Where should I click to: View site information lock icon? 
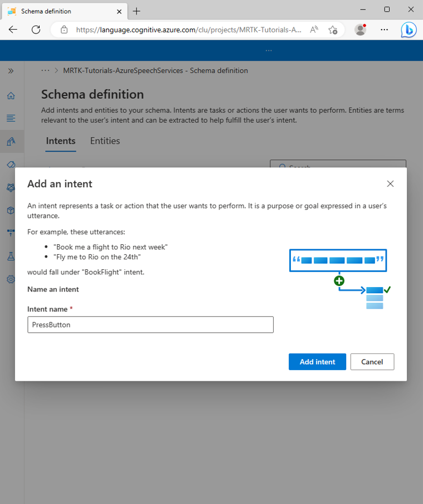[x=64, y=30]
